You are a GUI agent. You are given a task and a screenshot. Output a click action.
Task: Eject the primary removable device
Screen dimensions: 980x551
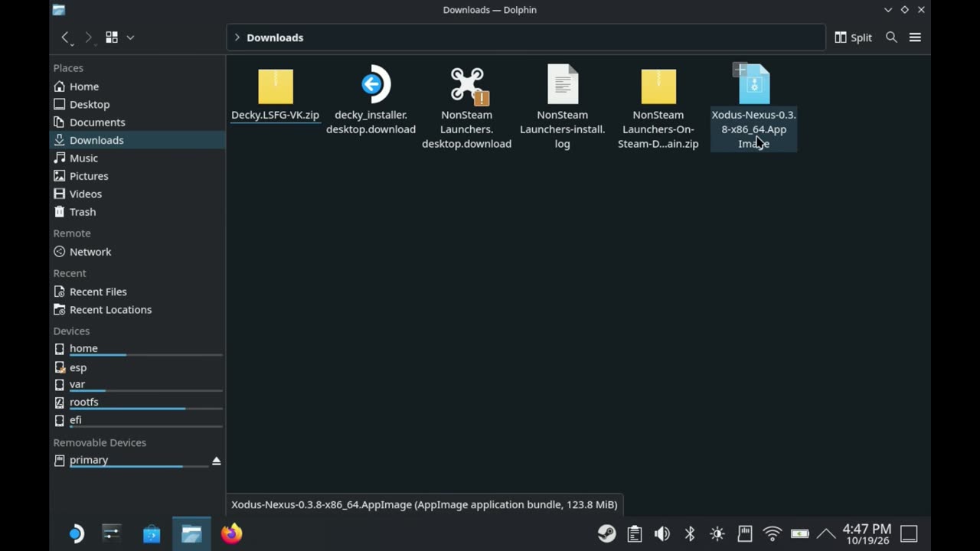[217, 461]
